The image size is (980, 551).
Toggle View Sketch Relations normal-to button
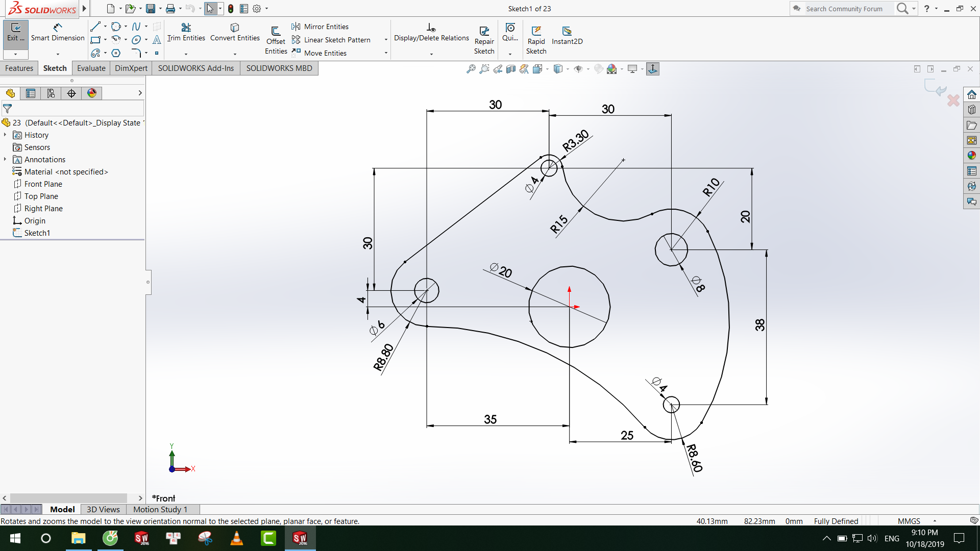coord(652,69)
